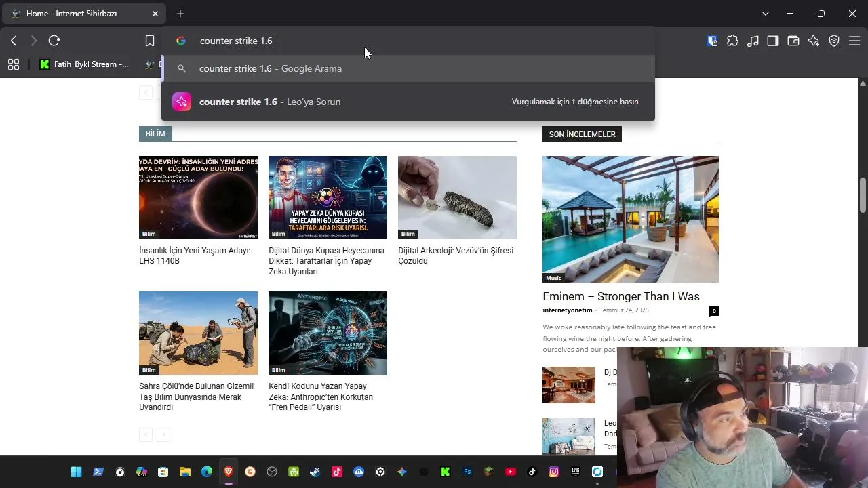Screen dimensions: 868x488
Task: Bookmark this page with the bookmark icon
Action: pyautogui.click(x=150, y=41)
